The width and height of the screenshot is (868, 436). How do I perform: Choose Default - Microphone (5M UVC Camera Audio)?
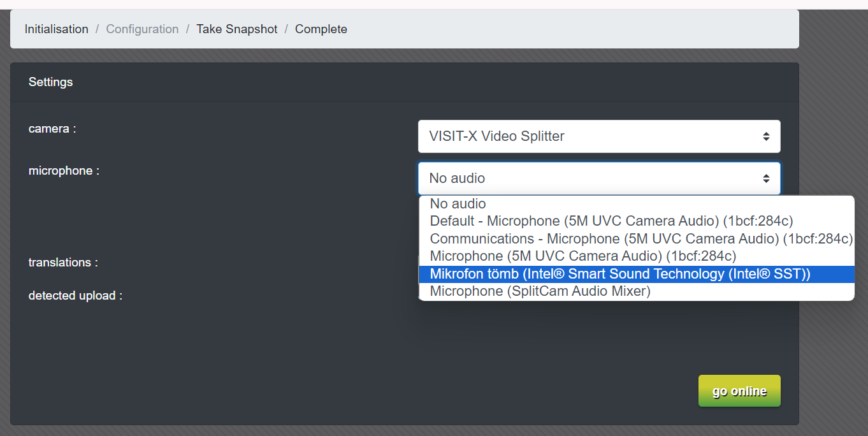(637, 221)
